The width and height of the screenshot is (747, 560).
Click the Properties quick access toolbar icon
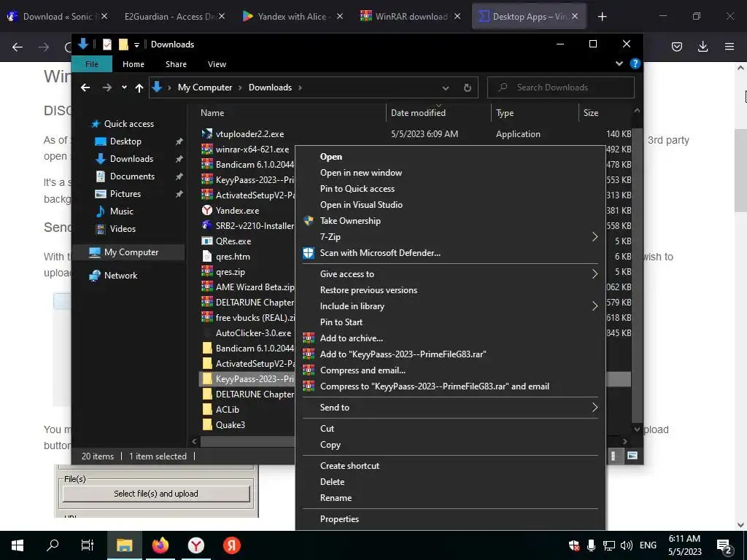pyautogui.click(x=107, y=44)
